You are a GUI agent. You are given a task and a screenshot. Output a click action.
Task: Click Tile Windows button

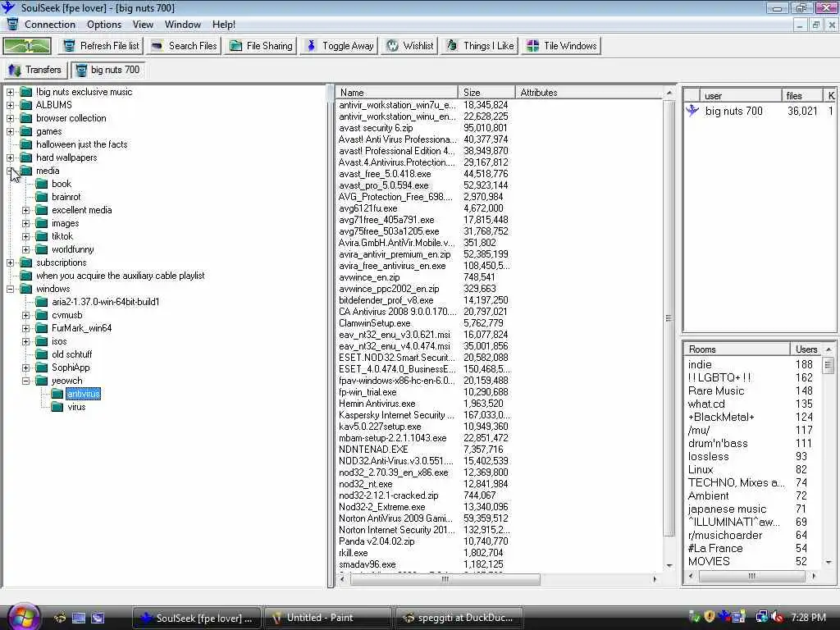(x=561, y=46)
